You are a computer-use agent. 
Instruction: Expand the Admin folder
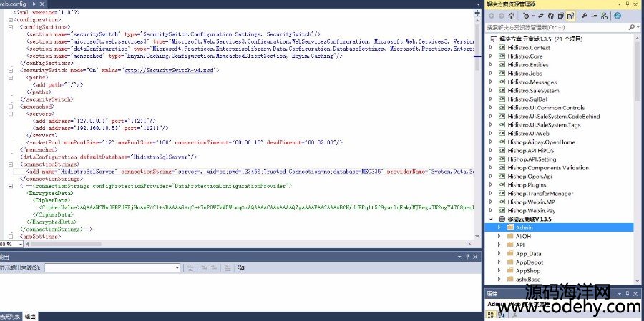pyautogui.click(x=499, y=227)
